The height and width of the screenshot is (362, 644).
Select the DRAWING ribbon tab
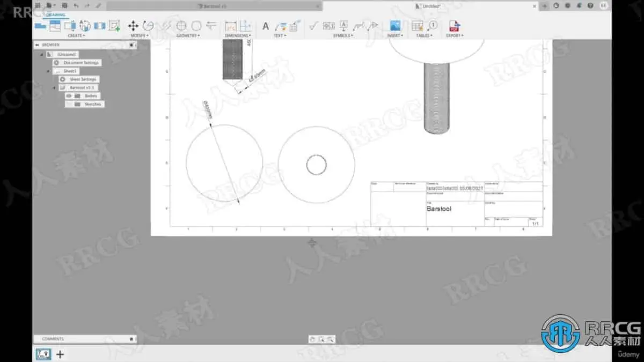coord(55,15)
